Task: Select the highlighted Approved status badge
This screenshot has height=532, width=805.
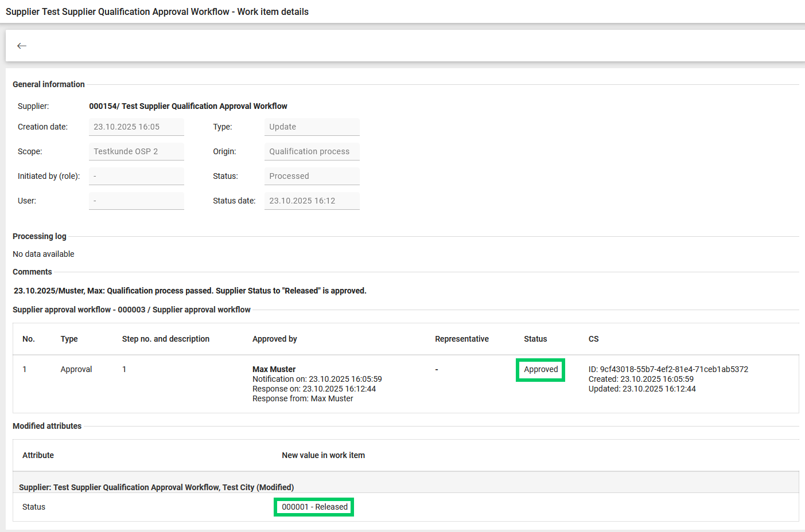Action: click(540, 369)
